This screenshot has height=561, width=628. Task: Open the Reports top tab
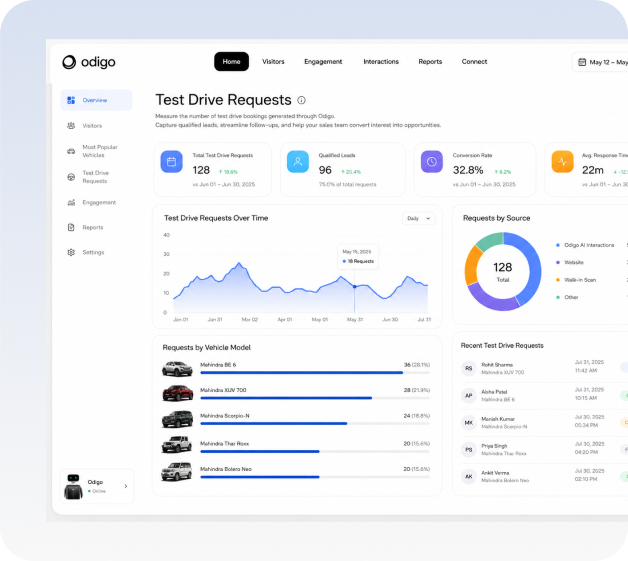click(x=430, y=62)
